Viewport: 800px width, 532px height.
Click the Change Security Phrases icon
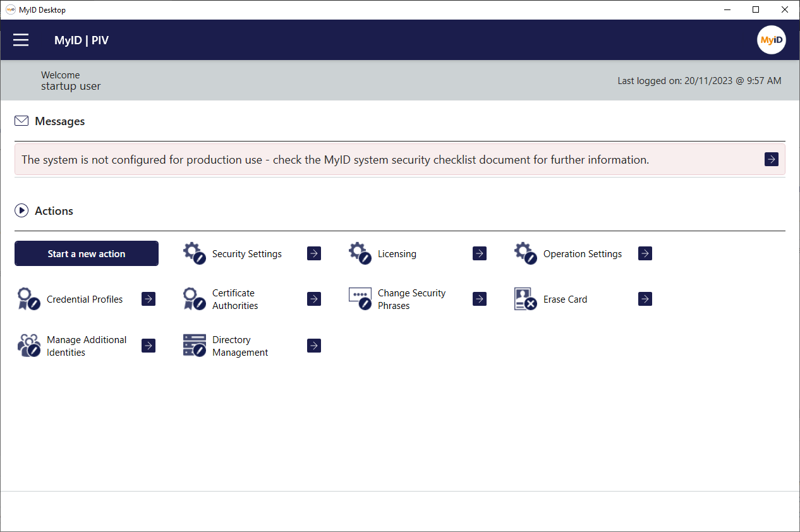coord(360,299)
